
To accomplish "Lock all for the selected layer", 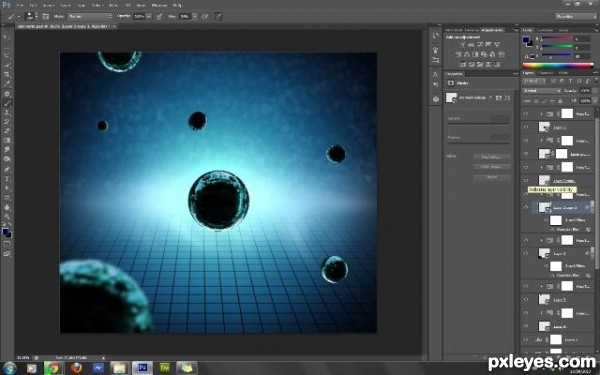I will (x=561, y=101).
